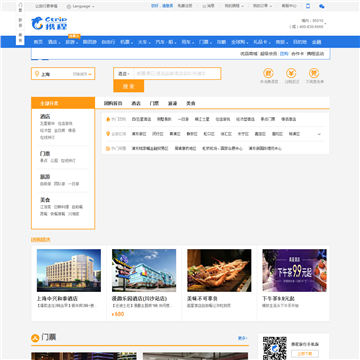The height and width of the screenshot is (360, 360).
Task: Select the 门票 tab in the category bar
Action: 154,103
